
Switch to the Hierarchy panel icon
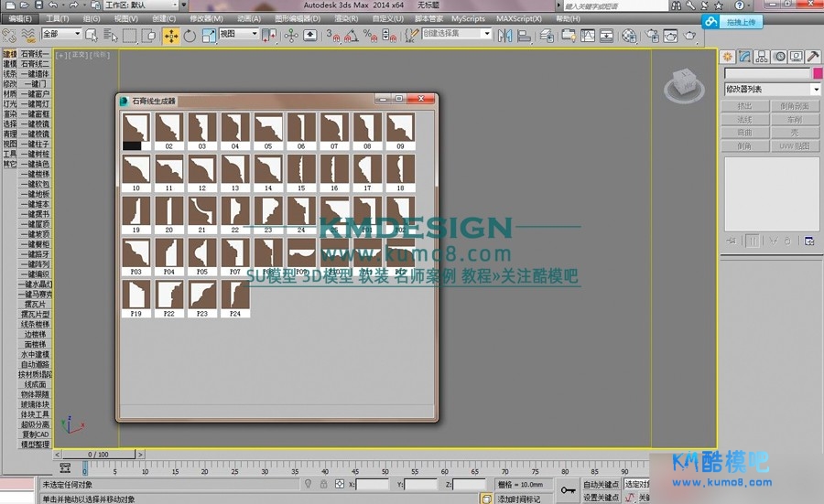tap(763, 57)
